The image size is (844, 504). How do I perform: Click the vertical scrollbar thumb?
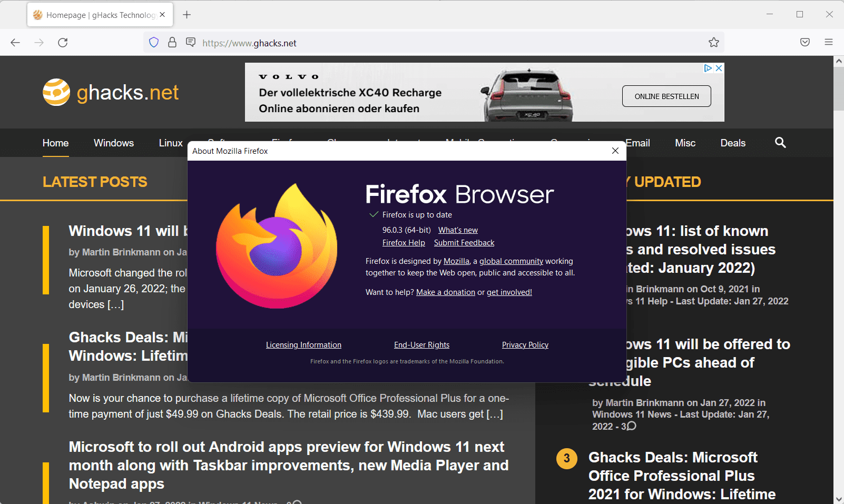[839, 88]
